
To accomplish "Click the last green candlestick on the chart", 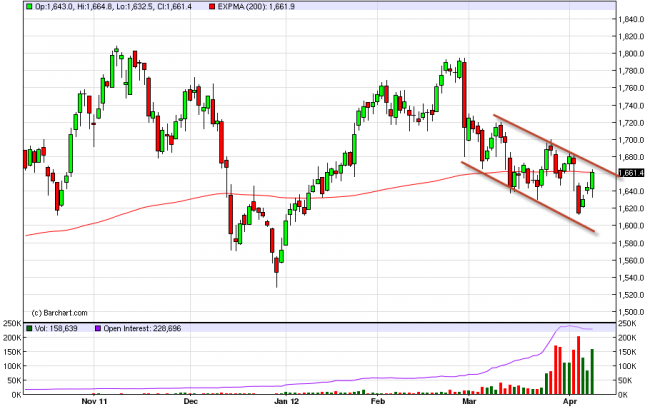I will (592, 180).
